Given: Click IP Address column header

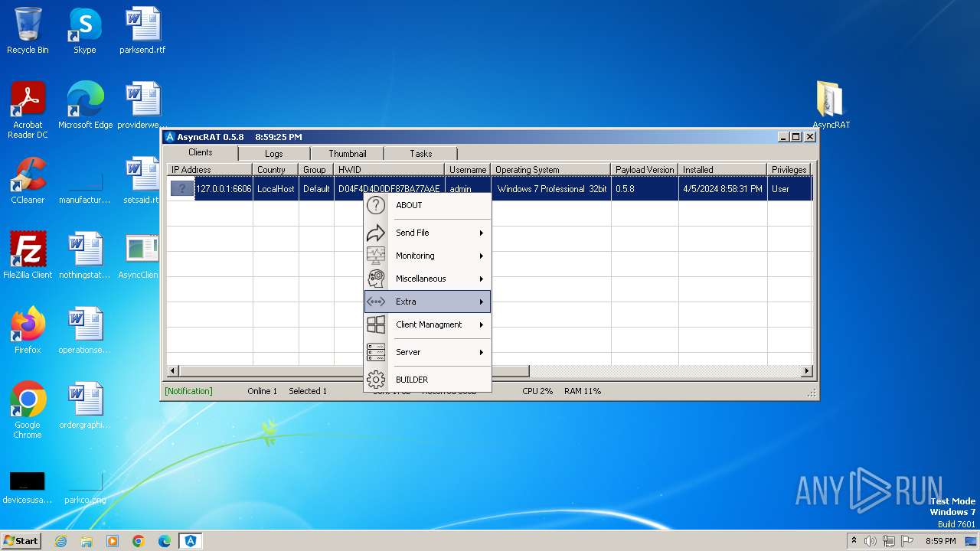Looking at the screenshot, I should pos(210,170).
